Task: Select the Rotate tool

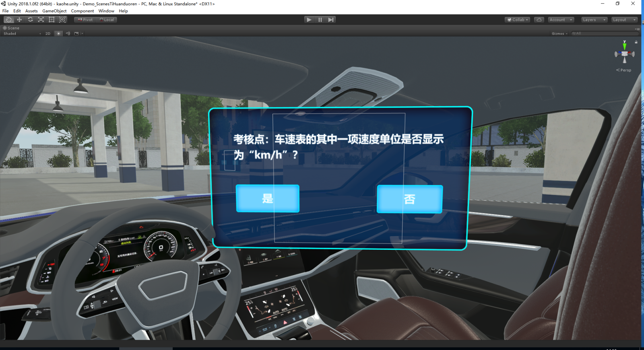Action: [x=30, y=20]
